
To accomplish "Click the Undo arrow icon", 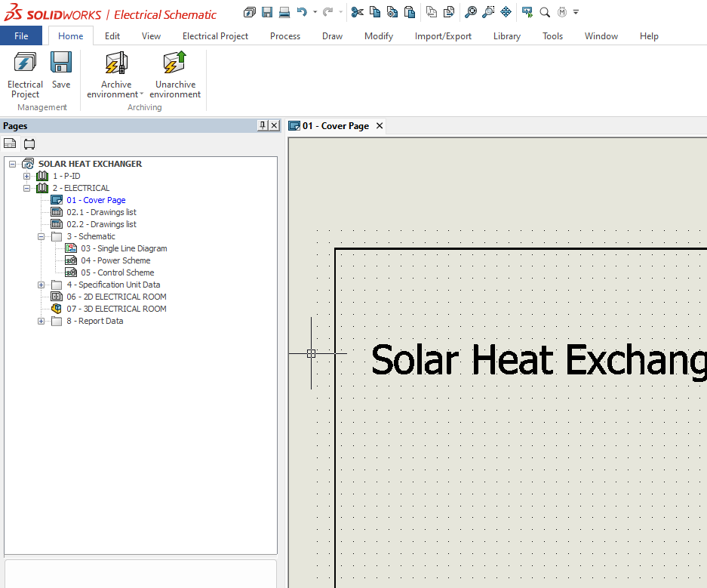I will coord(302,12).
